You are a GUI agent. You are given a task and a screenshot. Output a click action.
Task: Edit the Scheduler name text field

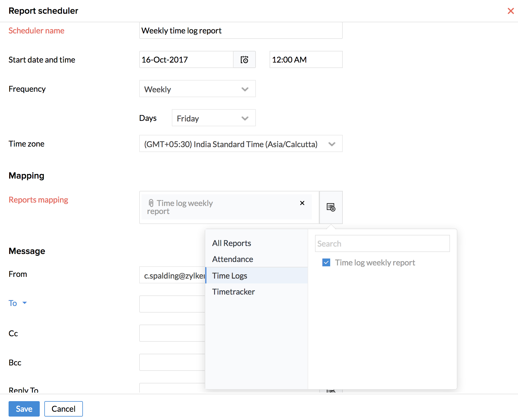click(240, 31)
